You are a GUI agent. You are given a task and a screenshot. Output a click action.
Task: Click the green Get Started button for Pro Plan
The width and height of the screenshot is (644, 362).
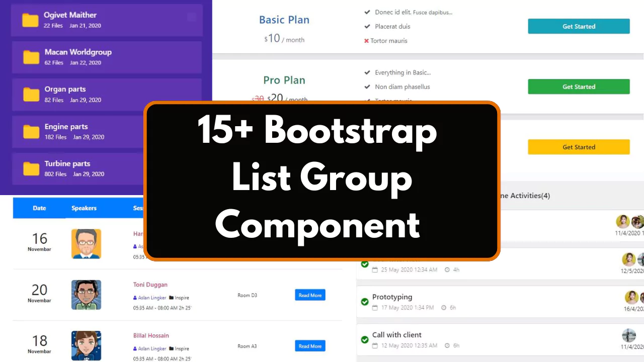(x=579, y=86)
